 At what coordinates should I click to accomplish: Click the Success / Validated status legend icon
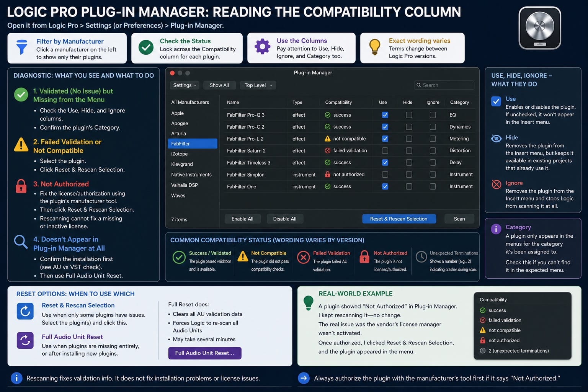tap(179, 257)
